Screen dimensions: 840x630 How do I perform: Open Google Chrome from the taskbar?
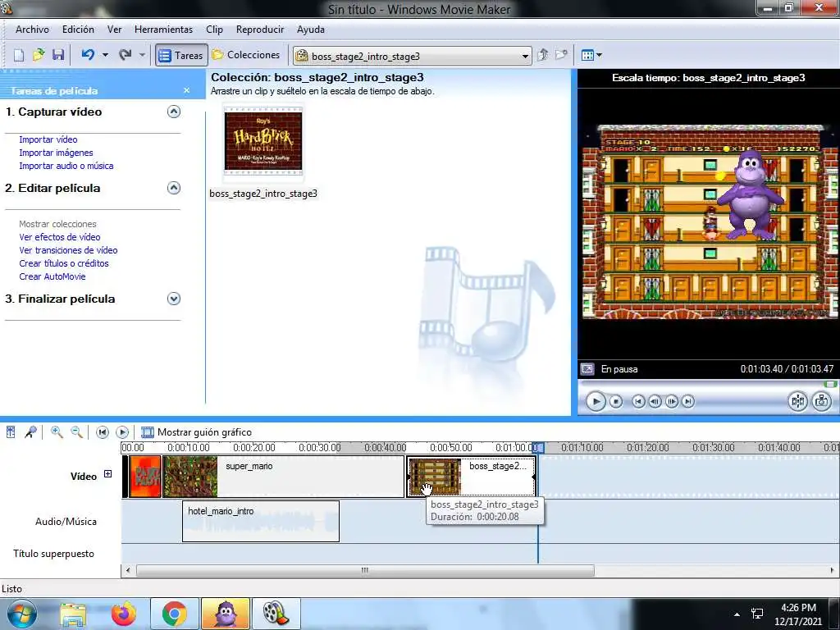174,614
